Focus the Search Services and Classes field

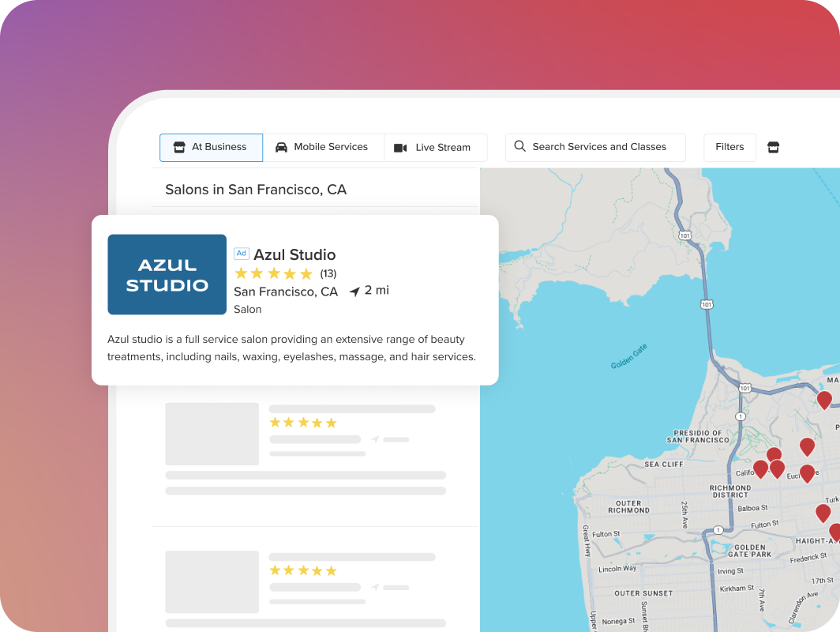(x=598, y=147)
